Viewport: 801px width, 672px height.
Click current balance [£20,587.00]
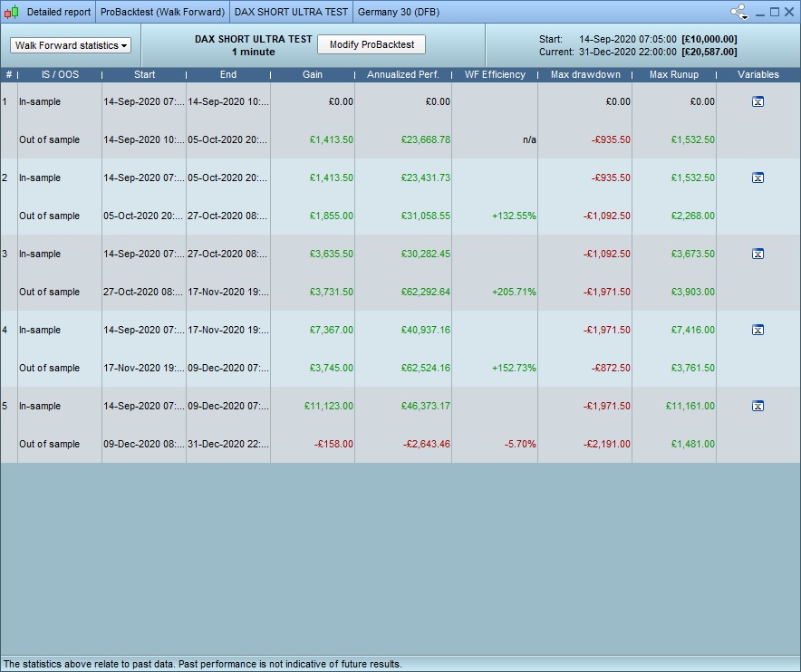coord(709,53)
